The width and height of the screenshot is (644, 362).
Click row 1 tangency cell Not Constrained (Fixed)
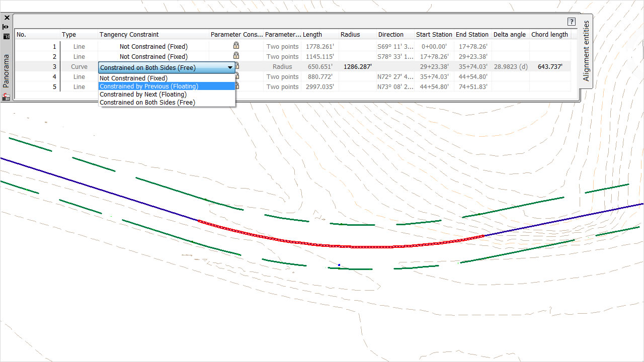tap(153, 47)
